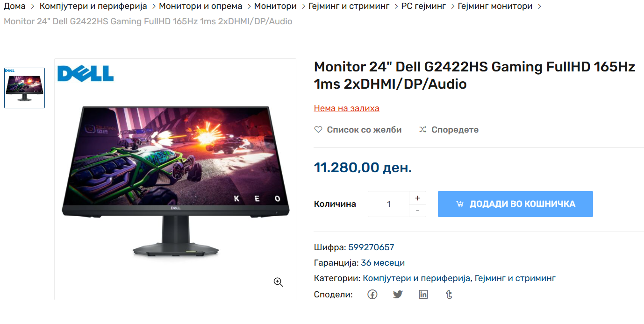Viewport: 644px width, 324px height.
Task: Click the magnifier zoom icon on product image
Action: coord(279,282)
